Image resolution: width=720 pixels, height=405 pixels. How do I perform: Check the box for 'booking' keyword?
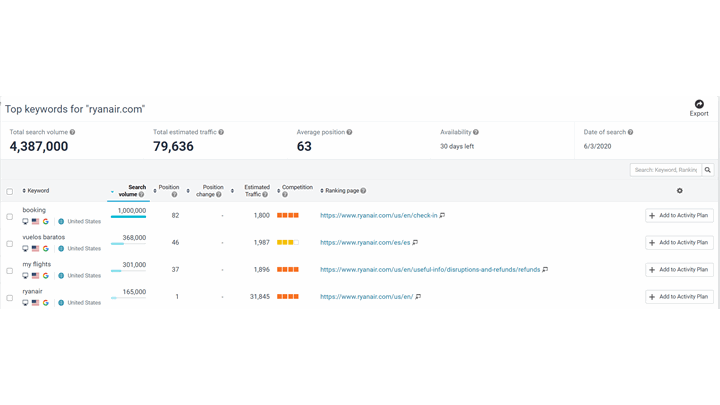pos(10,216)
